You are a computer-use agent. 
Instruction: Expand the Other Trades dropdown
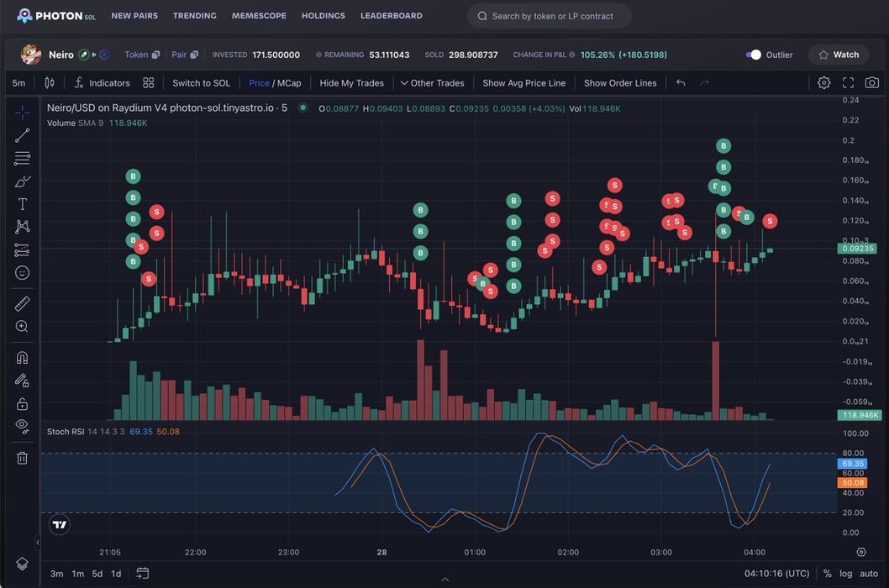pyautogui.click(x=432, y=83)
